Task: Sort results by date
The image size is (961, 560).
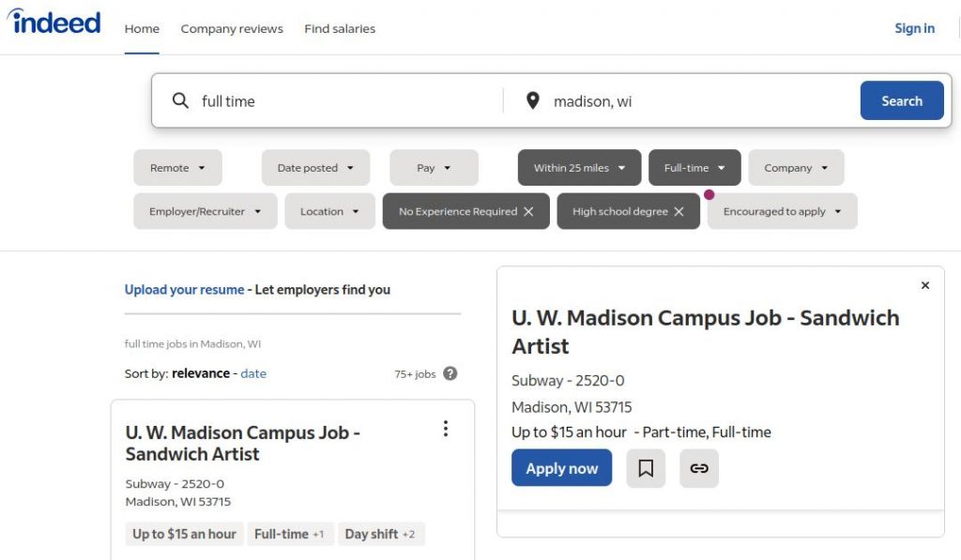Action: tap(253, 373)
